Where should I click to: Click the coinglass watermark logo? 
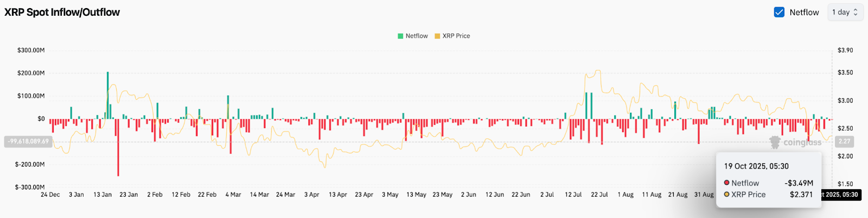pyautogui.click(x=775, y=142)
